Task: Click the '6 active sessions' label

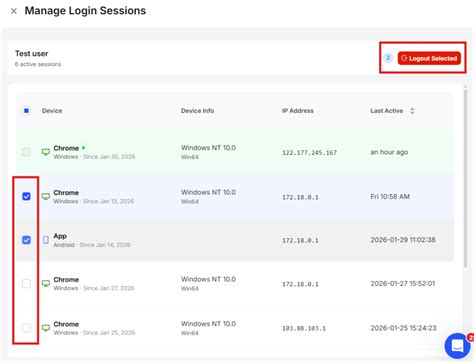Action: click(38, 64)
